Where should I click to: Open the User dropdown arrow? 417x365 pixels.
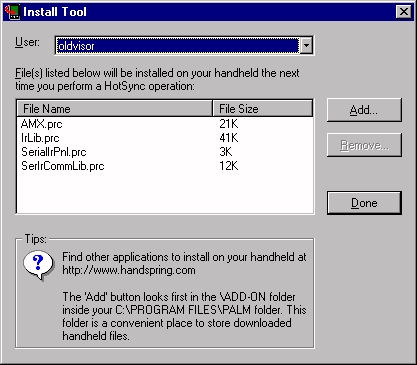pyautogui.click(x=306, y=45)
